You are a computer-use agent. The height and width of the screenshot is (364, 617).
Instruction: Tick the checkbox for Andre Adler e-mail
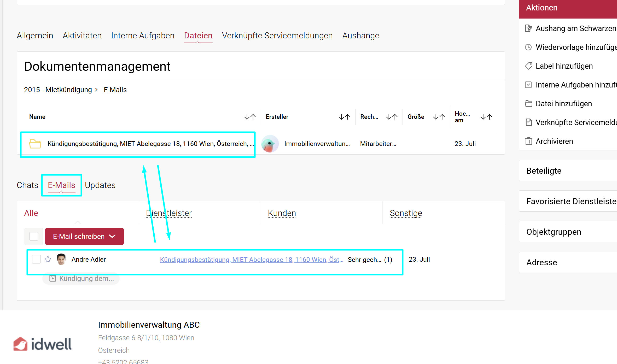[36, 259]
